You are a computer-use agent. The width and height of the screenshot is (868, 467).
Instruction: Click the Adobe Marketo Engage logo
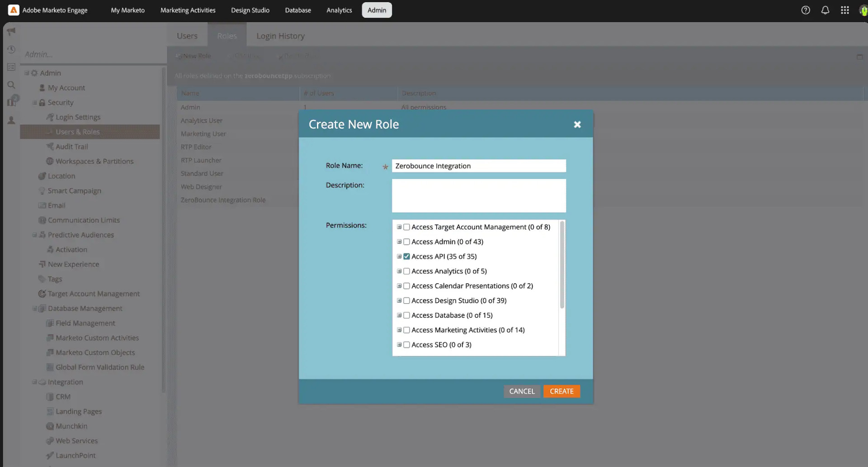[x=14, y=10]
